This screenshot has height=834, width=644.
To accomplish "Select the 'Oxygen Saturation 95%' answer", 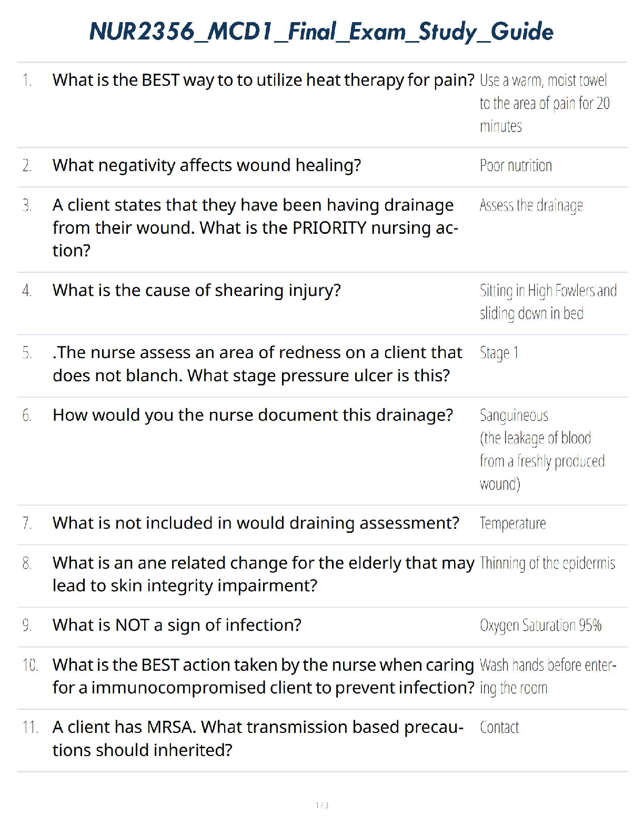I will coord(540,625).
